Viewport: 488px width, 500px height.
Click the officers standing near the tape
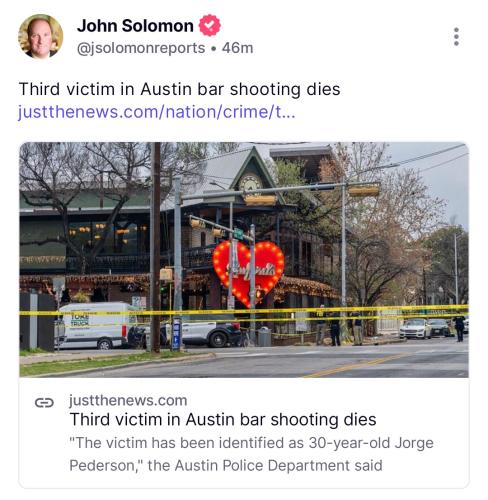[x=341, y=328]
